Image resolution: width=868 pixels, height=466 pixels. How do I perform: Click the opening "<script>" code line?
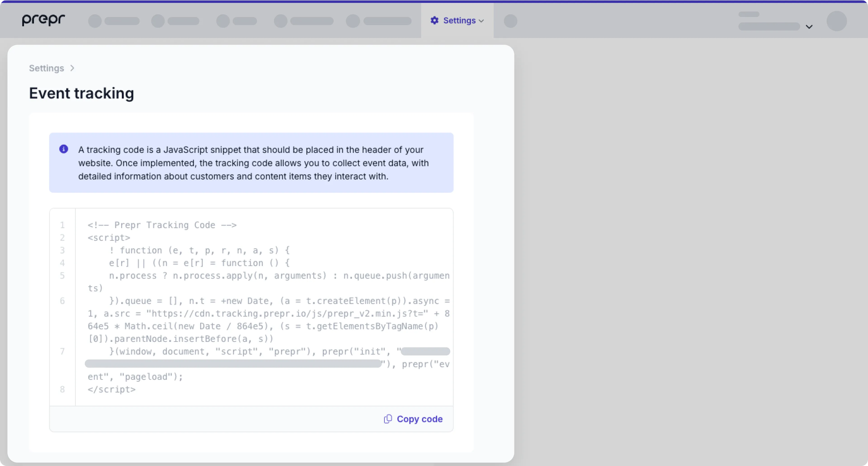tap(109, 238)
